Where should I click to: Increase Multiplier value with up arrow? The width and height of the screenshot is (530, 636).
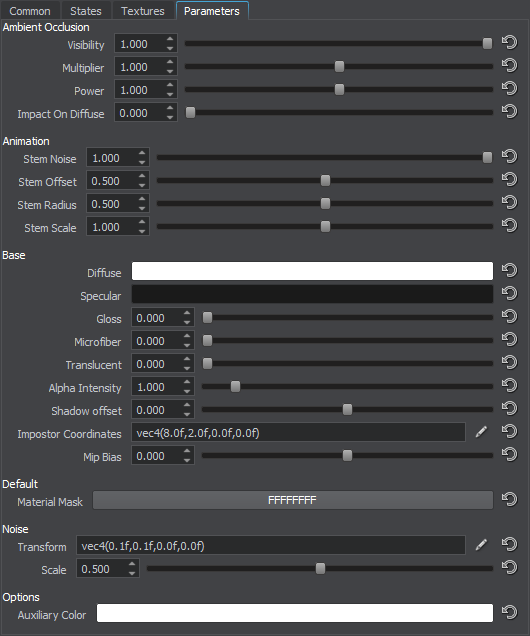pyautogui.click(x=170, y=62)
